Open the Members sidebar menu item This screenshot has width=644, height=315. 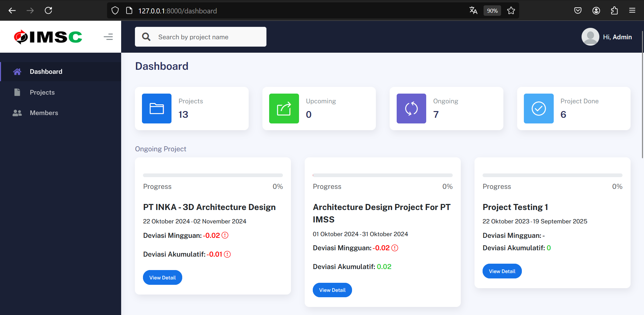tap(44, 113)
